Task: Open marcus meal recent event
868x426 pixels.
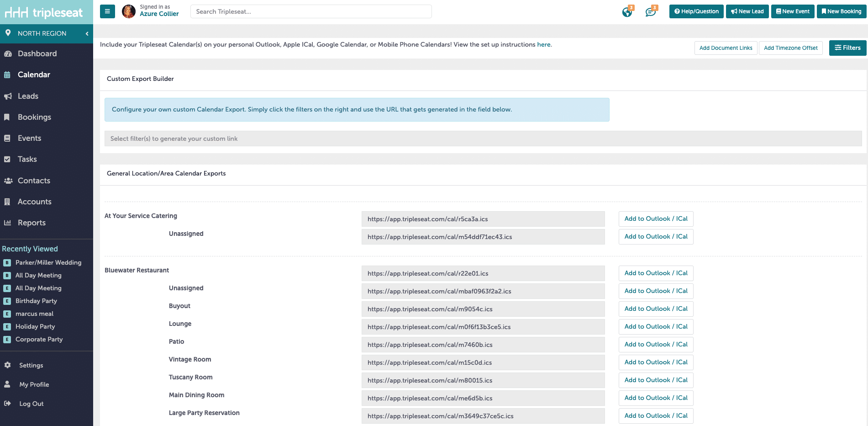Action: pos(34,314)
